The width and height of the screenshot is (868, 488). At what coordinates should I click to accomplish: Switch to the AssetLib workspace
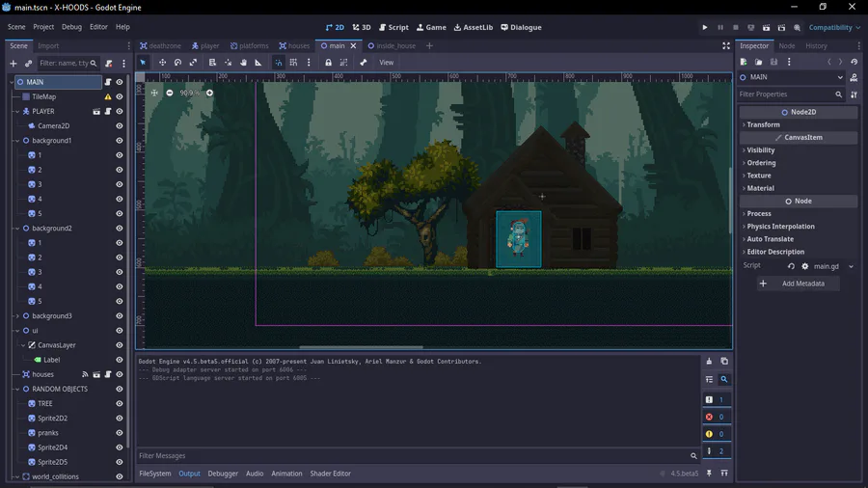click(x=474, y=27)
